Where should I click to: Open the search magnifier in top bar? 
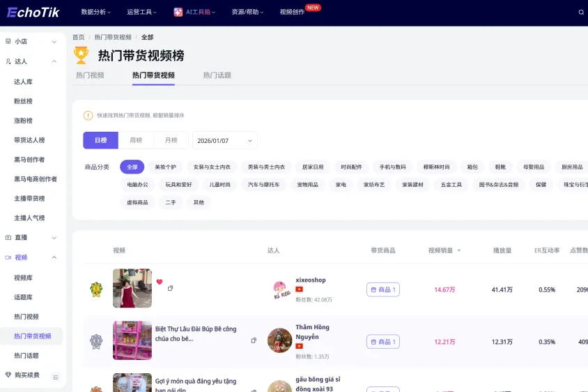pos(581,13)
